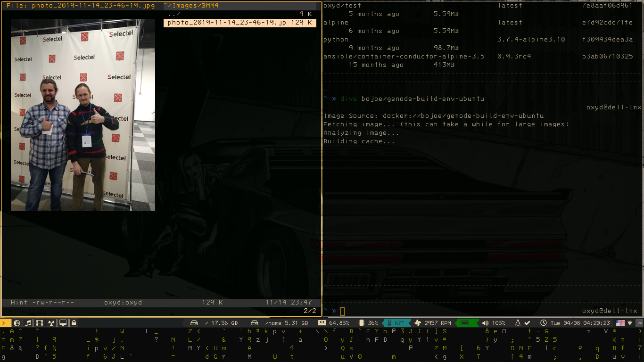Screen dimensions: 644x362
Task: Click the image ID e7d92cdc71fe
Action: click(x=607, y=23)
